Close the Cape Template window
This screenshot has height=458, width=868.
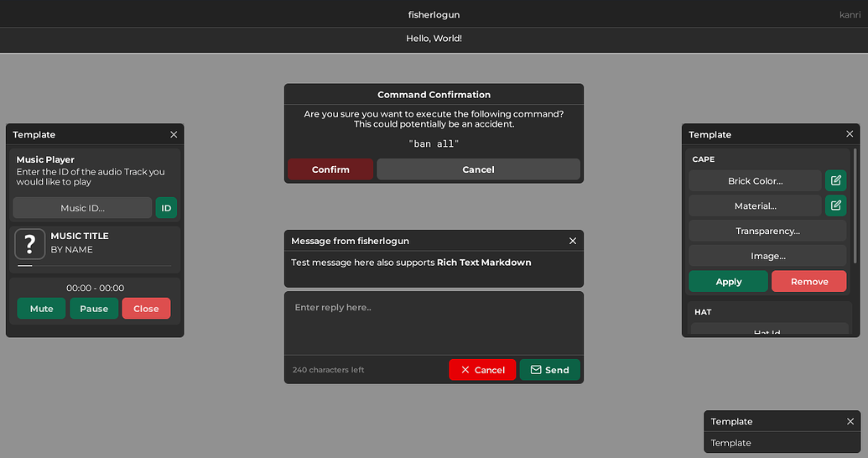point(850,134)
